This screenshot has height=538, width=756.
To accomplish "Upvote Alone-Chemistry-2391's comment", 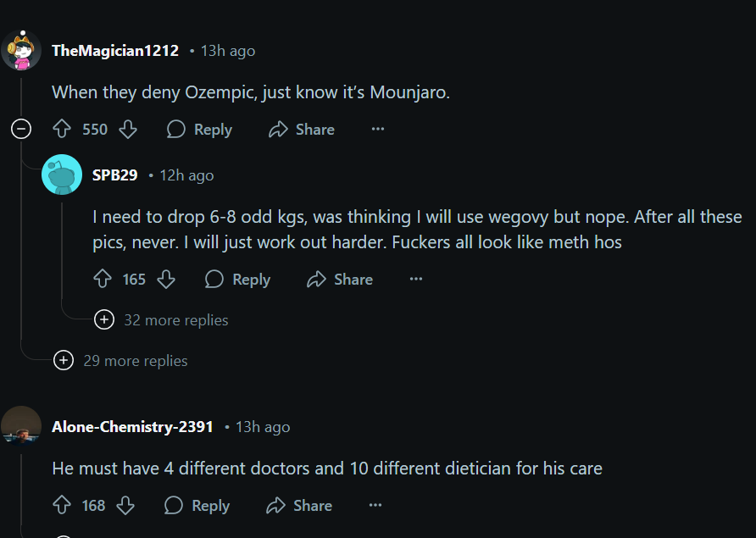I will point(62,506).
